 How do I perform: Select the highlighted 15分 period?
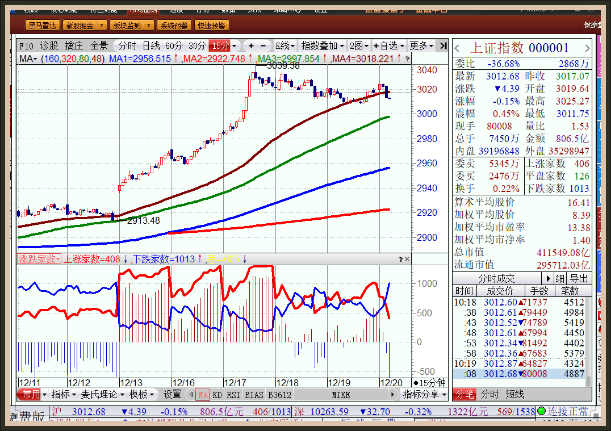point(219,46)
